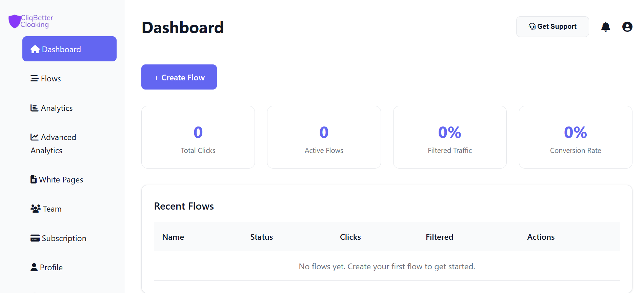
Task: Select the Advanced Analytics line chart icon
Action: point(35,137)
